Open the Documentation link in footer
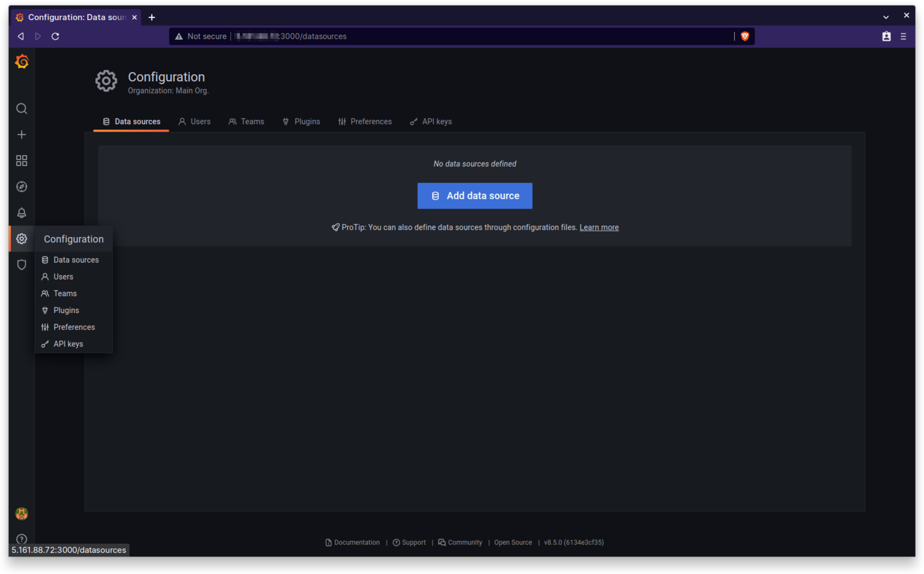This screenshot has height=574, width=924. click(x=357, y=542)
